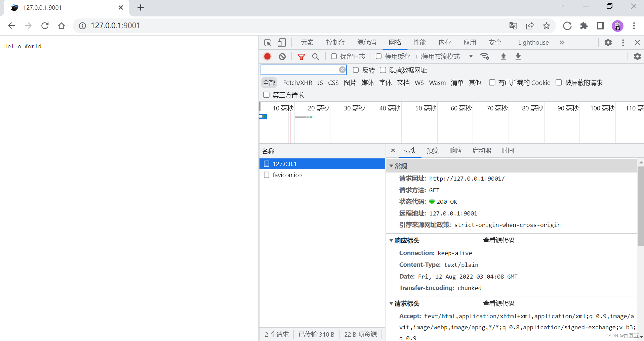Toggle browser side panel icon
The height and width of the screenshot is (341, 644).
tap(601, 26)
